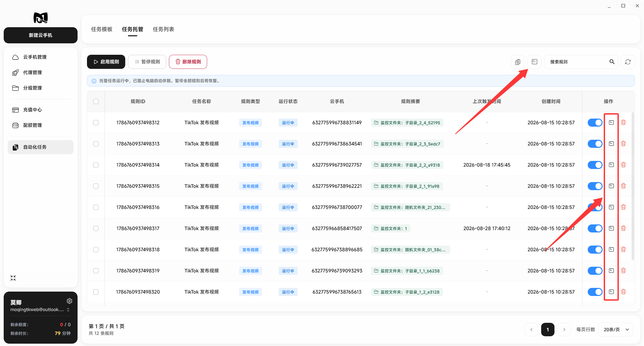Image resolution: width=644 pixels, height=346 pixels.
Task: Click last trigger time 2026-08-18 17:45:45
Action: 487,165
